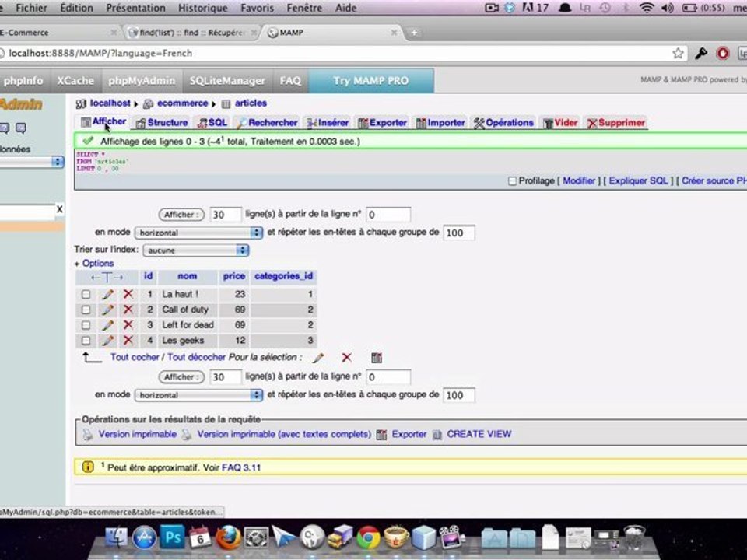The height and width of the screenshot is (560, 747).
Task: Click the upper header repeat field with 100
Action: point(459,233)
